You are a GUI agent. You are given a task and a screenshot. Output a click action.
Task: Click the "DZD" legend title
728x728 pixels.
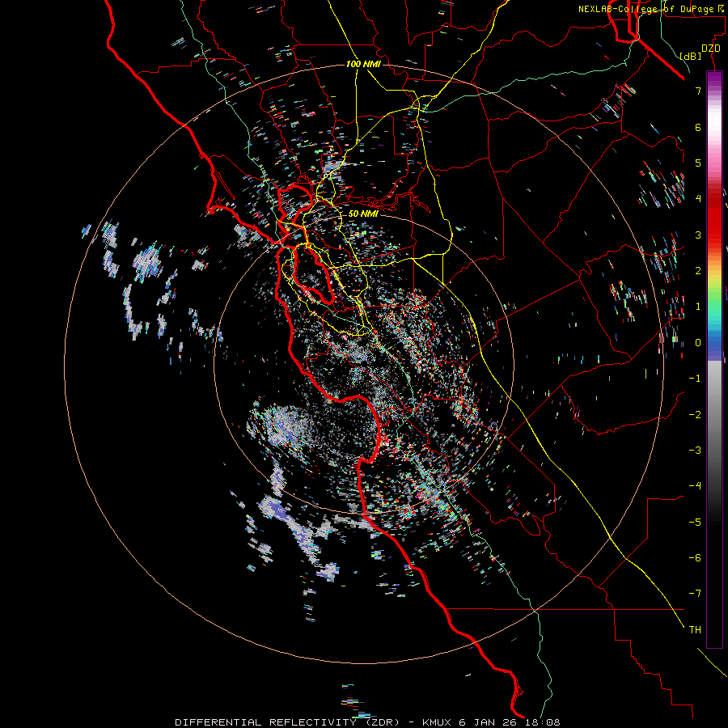click(710, 49)
